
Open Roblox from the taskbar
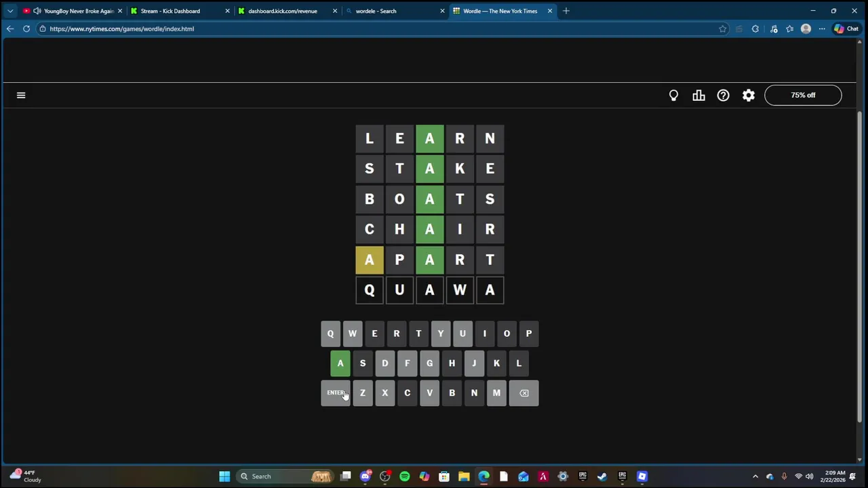(642, 476)
